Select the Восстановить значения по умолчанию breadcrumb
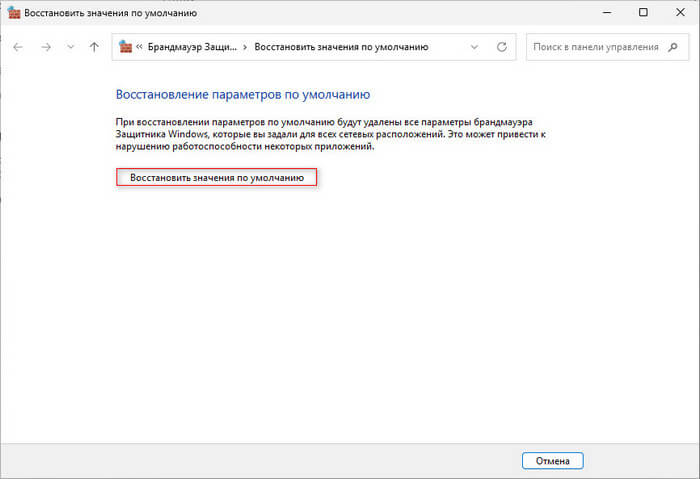 (x=341, y=47)
